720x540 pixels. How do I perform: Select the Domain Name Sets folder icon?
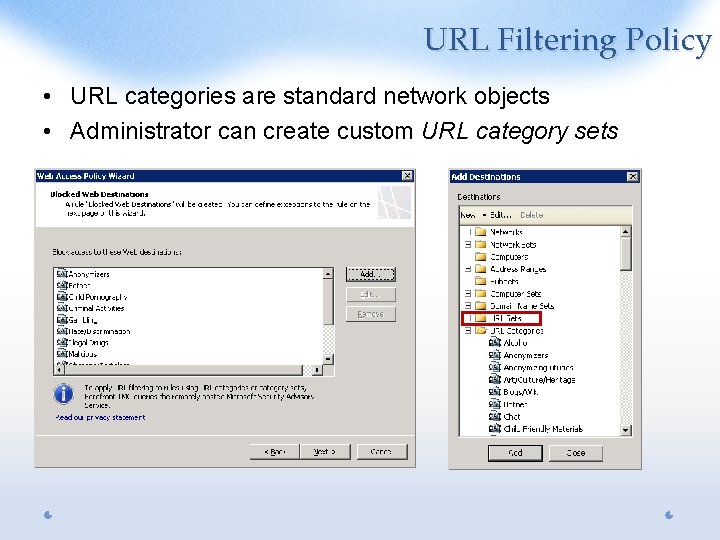[481, 305]
